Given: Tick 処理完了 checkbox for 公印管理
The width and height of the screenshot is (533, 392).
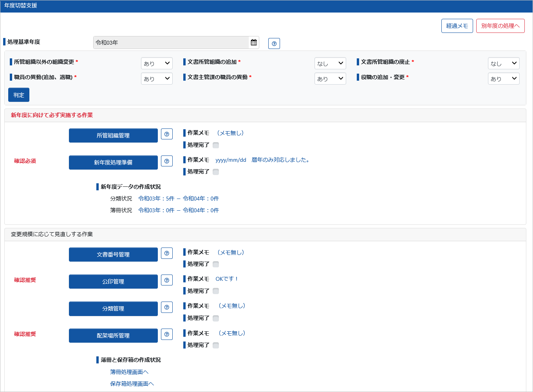Looking at the screenshot, I should click(x=216, y=291).
